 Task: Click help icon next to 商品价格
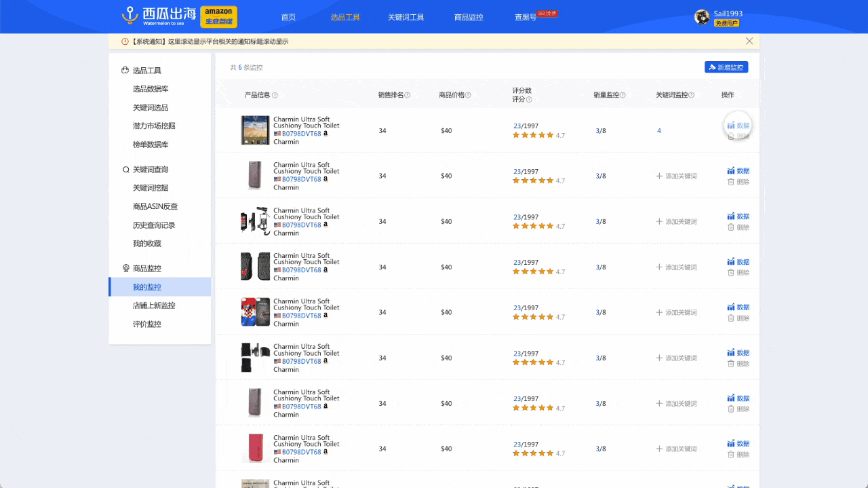point(468,95)
